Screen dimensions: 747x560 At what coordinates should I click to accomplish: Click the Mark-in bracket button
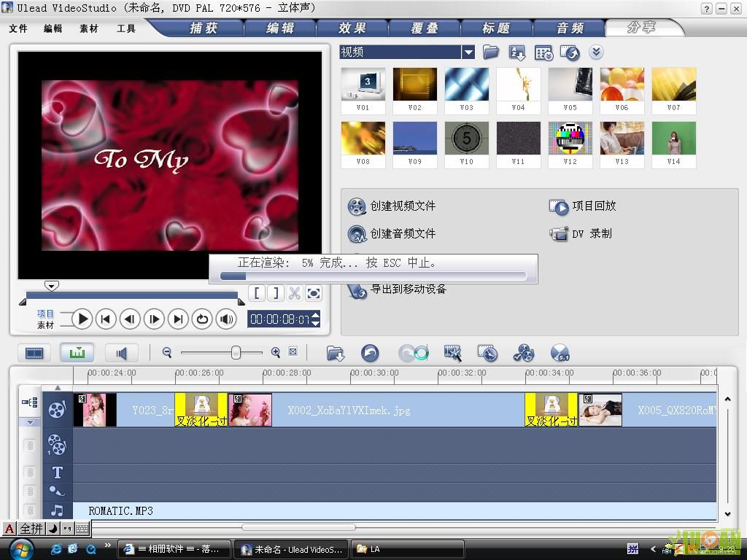pos(257,293)
